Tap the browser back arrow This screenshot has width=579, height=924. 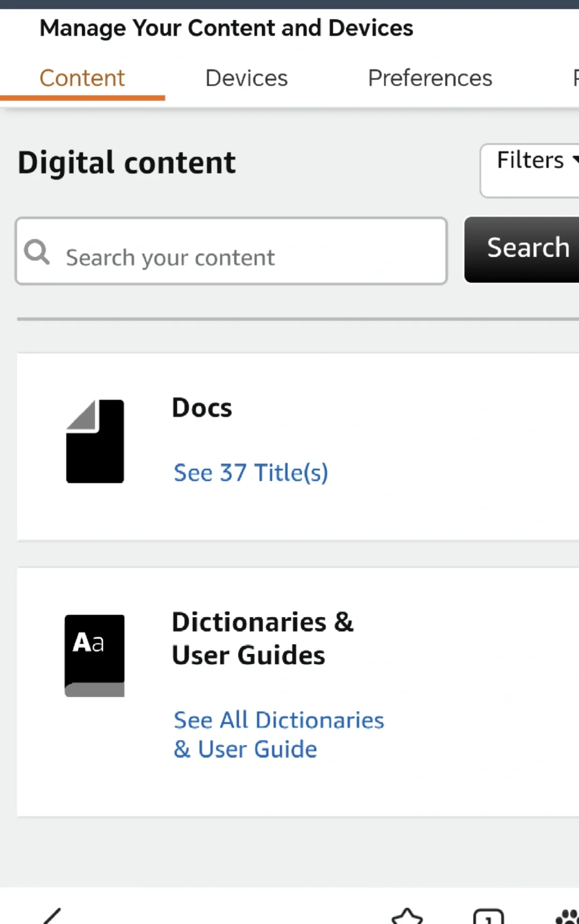coord(52,915)
